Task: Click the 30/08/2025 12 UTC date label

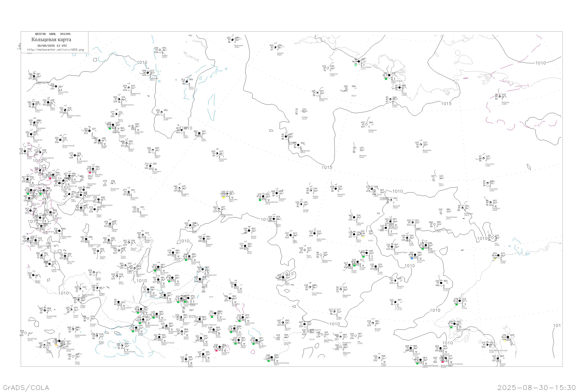Action: 52,46
